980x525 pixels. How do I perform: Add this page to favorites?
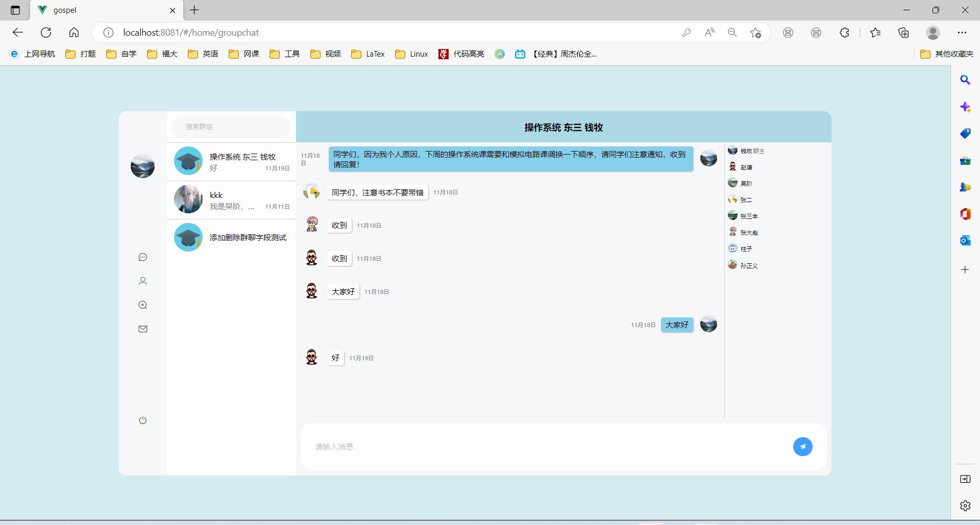(756, 33)
